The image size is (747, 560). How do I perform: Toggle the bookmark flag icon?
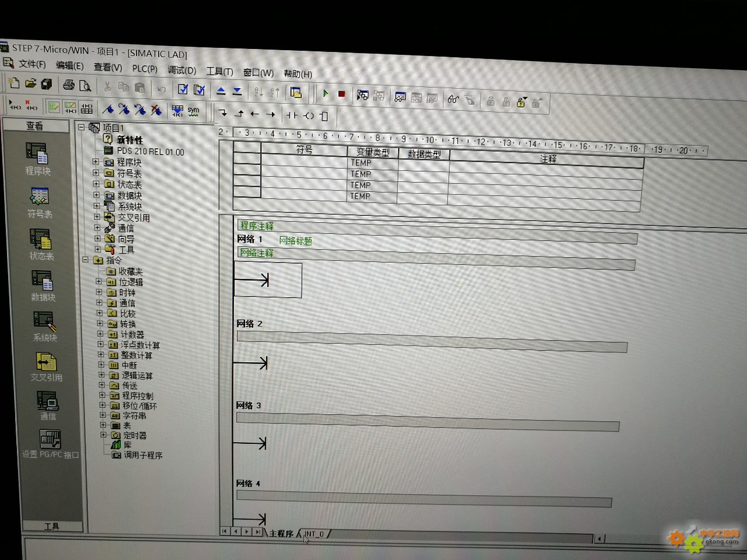(107, 108)
